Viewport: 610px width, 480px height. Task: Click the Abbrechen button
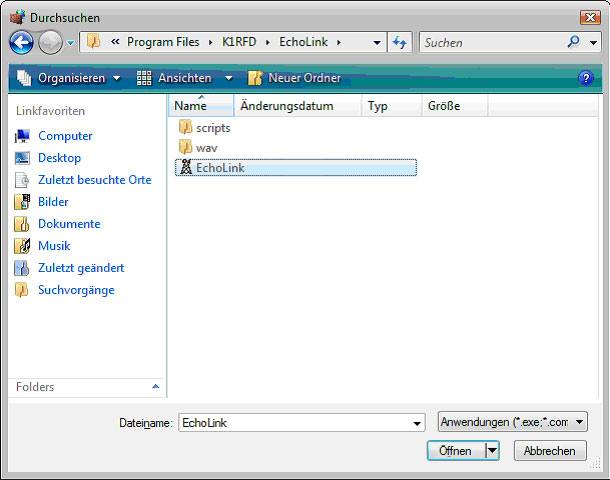pyautogui.click(x=550, y=451)
